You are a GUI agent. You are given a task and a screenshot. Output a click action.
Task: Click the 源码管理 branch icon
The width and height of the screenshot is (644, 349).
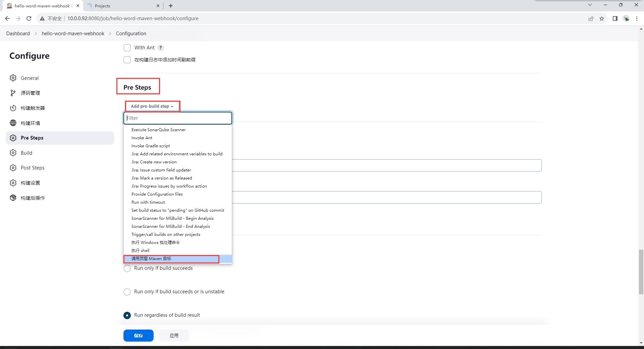[13, 93]
